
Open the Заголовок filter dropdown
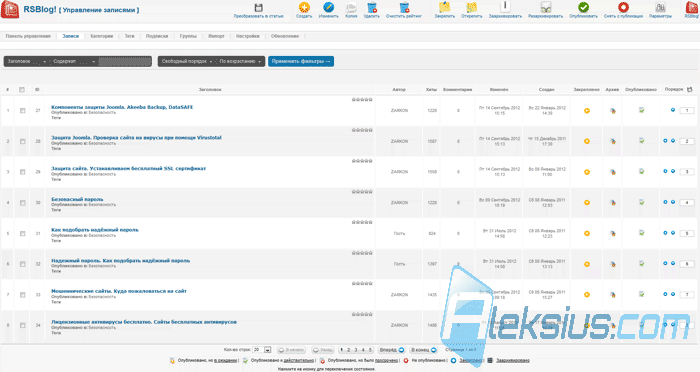(x=27, y=61)
